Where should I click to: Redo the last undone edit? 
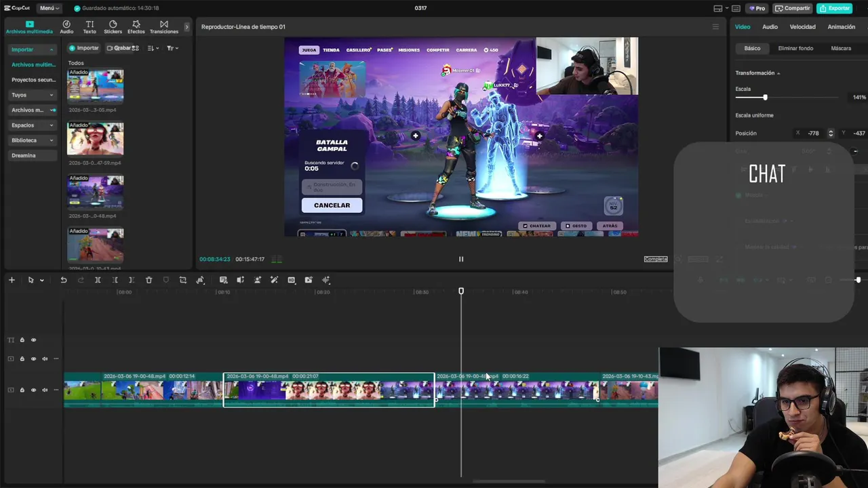pyautogui.click(x=81, y=280)
